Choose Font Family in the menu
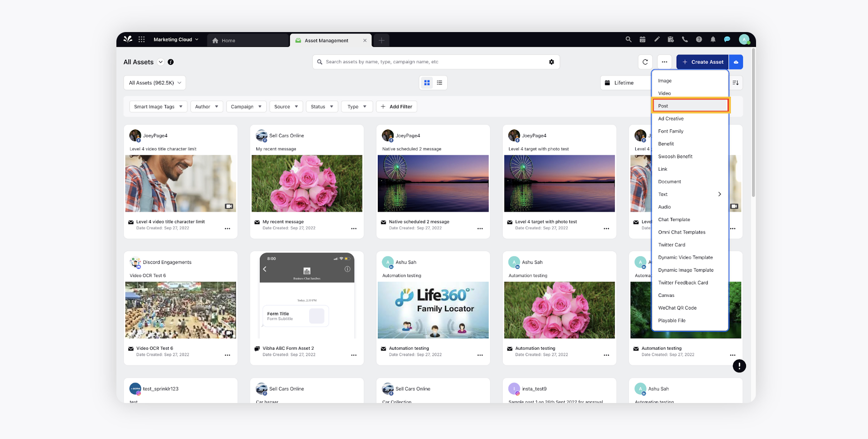This screenshot has height=439, width=868. pos(690,131)
